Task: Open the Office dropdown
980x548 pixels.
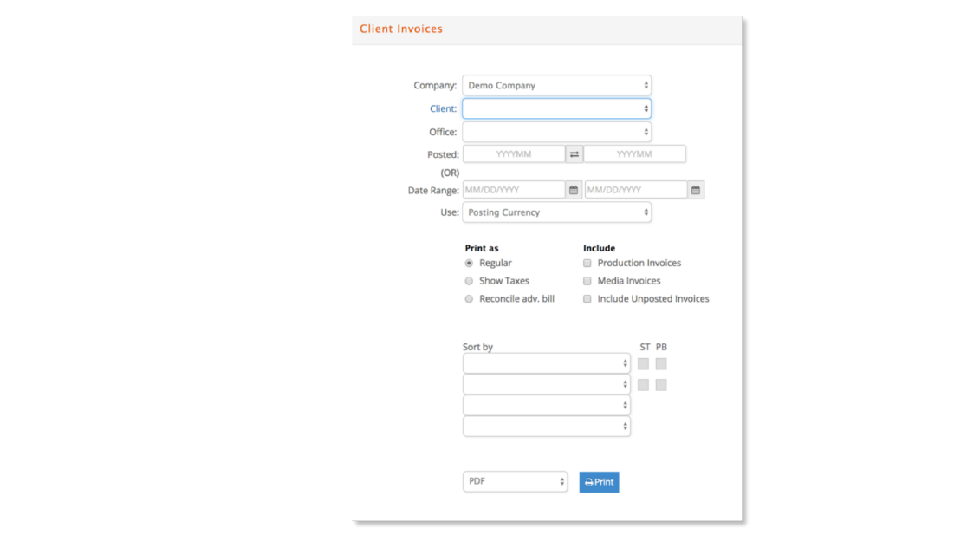Action: click(557, 132)
